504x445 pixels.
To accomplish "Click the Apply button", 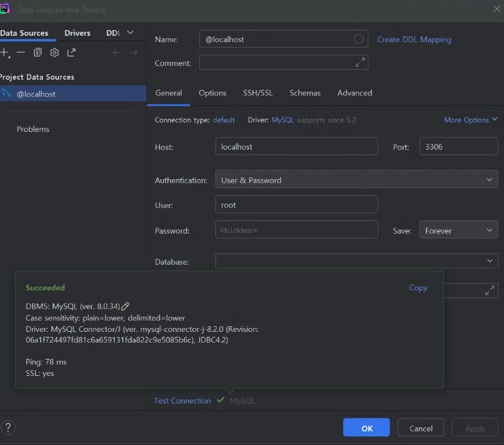I will coord(475,427).
